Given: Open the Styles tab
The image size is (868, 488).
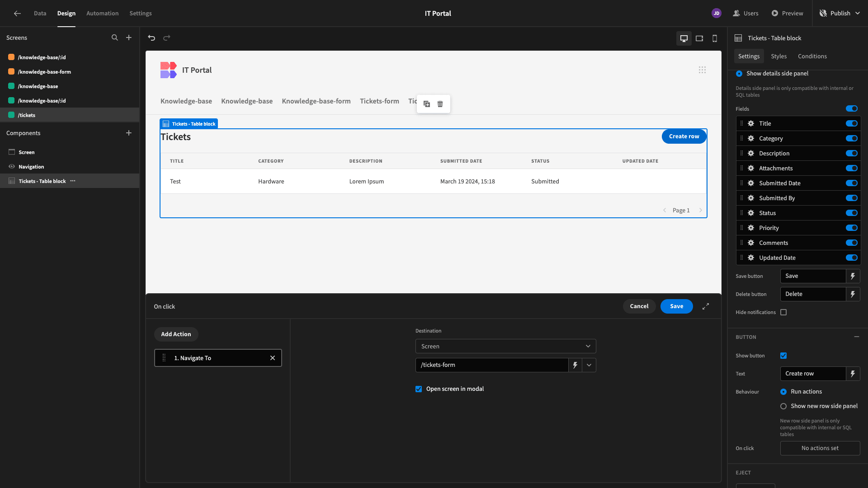Looking at the screenshot, I should [x=779, y=56].
